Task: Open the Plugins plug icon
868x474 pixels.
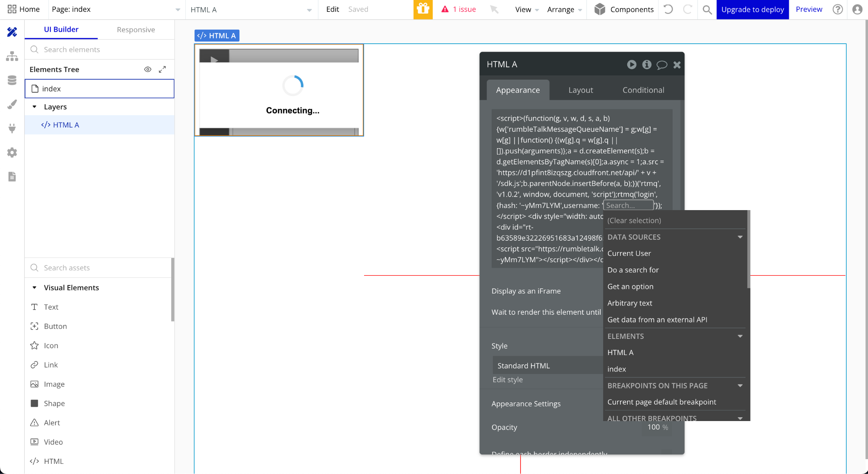Action: click(x=12, y=128)
